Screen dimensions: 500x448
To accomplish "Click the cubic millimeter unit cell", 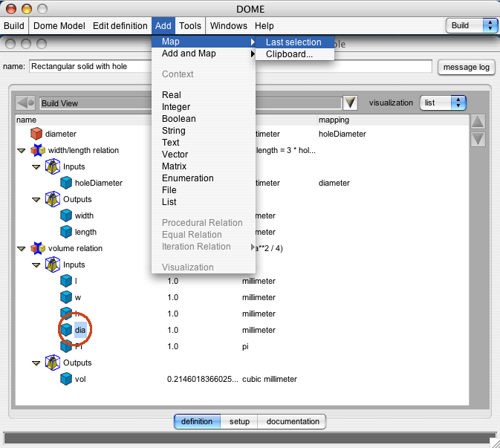I will tap(270, 379).
